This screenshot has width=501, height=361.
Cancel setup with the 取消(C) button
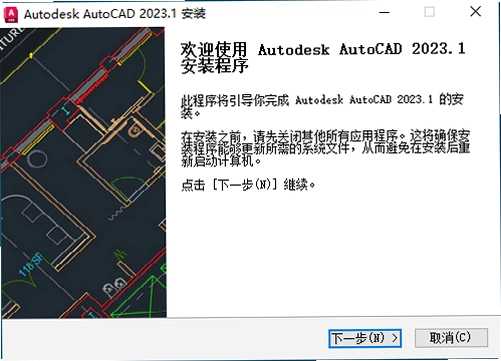(x=451, y=338)
